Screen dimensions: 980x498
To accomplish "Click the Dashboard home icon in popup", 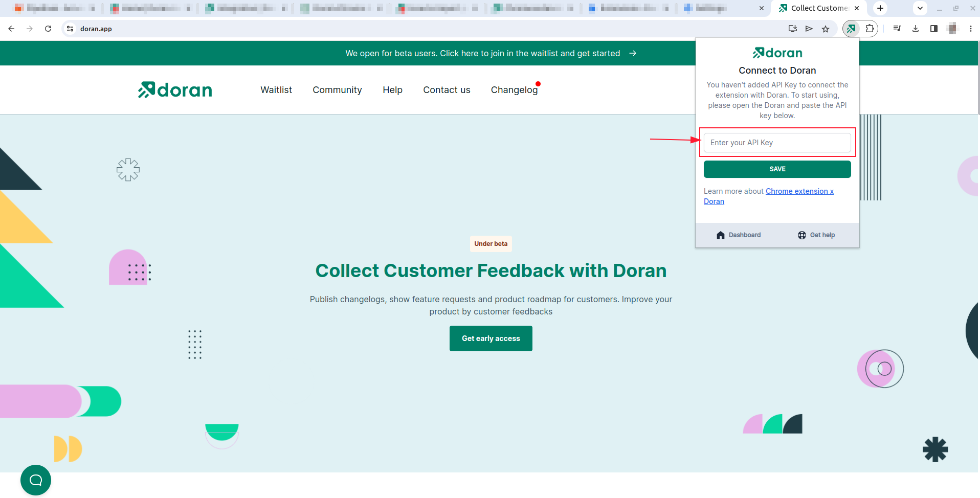I will [x=721, y=235].
